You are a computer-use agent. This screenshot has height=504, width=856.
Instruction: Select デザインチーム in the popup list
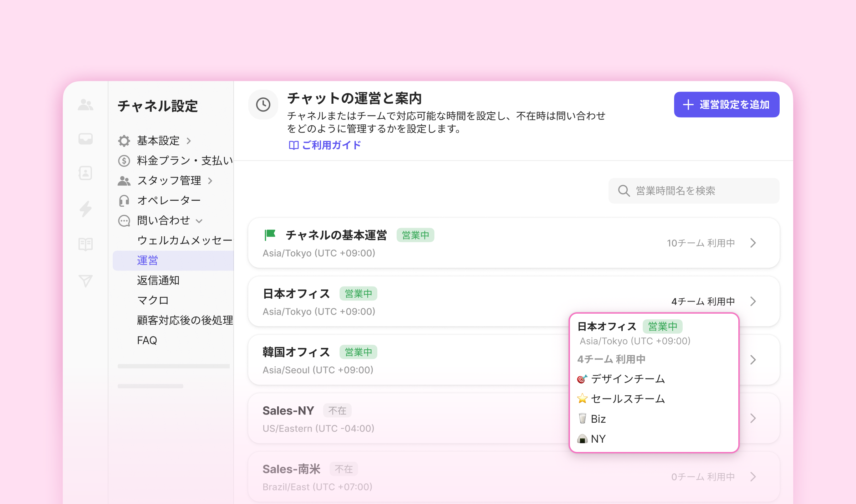point(628,379)
